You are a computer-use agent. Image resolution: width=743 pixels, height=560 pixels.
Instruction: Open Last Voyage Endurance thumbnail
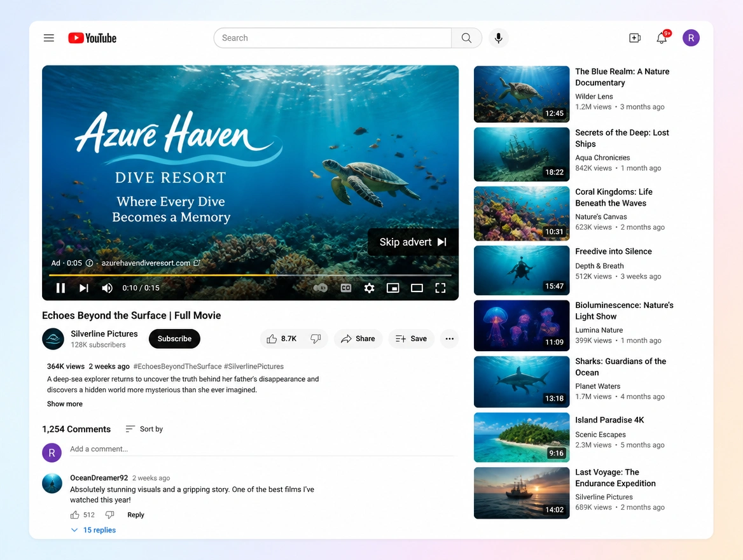522,493
